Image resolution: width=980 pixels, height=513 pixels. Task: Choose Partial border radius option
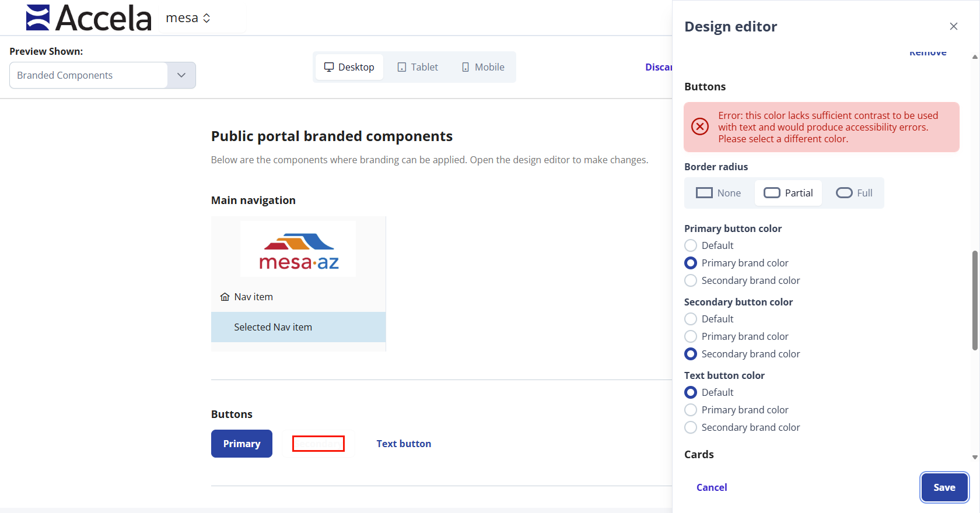pyautogui.click(x=788, y=193)
